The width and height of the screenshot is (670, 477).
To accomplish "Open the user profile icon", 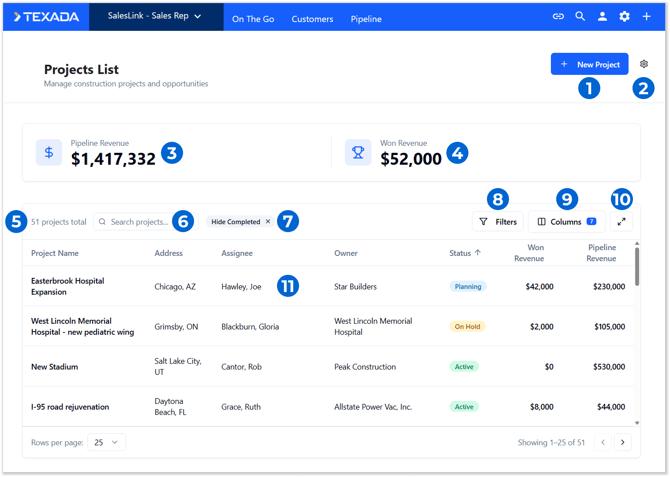I will click(602, 17).
